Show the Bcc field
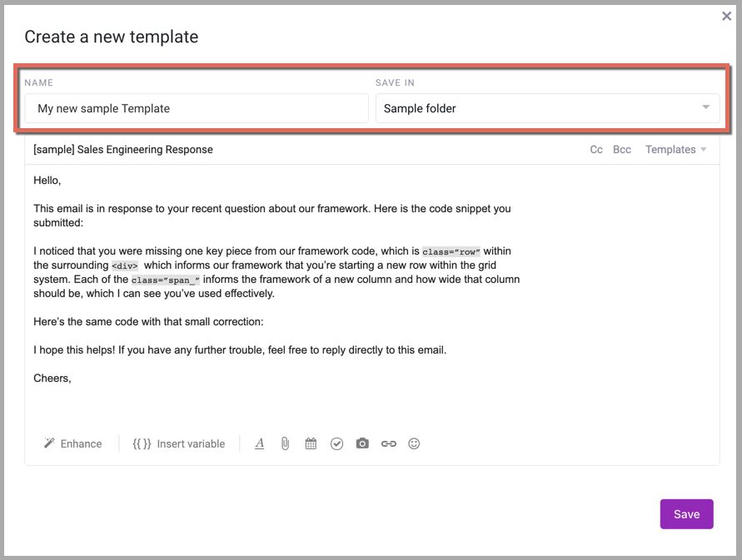Screen dimensions: 742x560 coord(622,150)
